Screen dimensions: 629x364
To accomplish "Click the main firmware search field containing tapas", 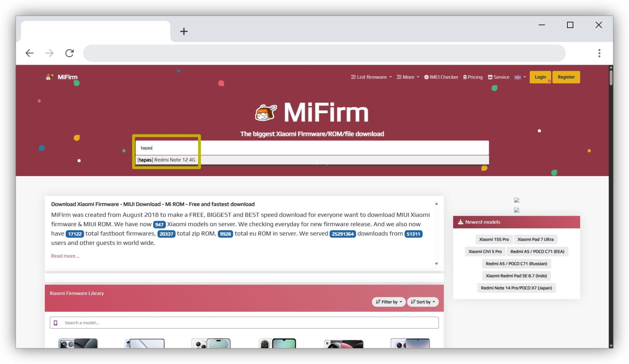I will 312,148.
